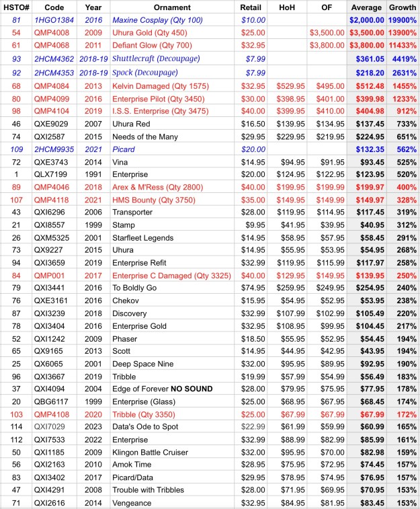Click the Average column header

pos(366,7)
